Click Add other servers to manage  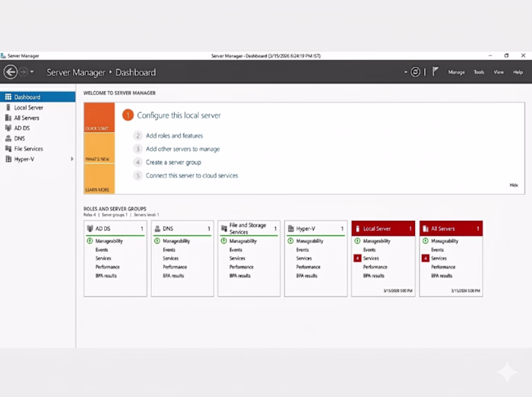[x=183, y=149]
